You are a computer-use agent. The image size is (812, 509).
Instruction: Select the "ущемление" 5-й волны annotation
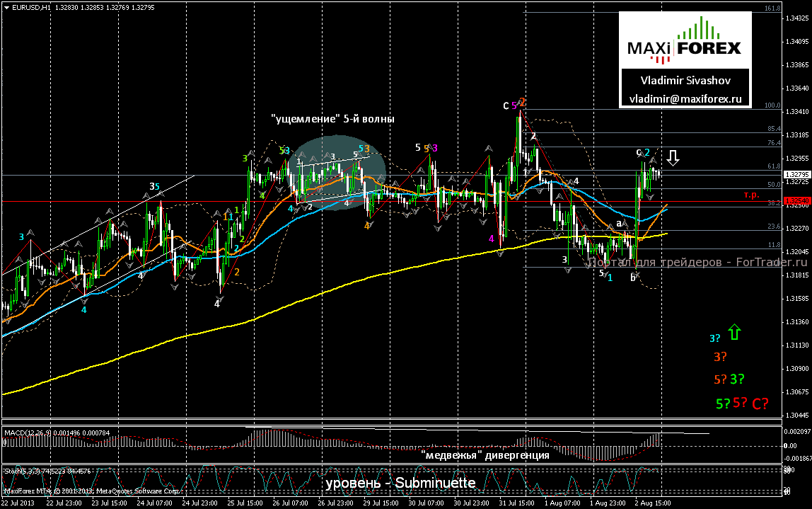332,119
